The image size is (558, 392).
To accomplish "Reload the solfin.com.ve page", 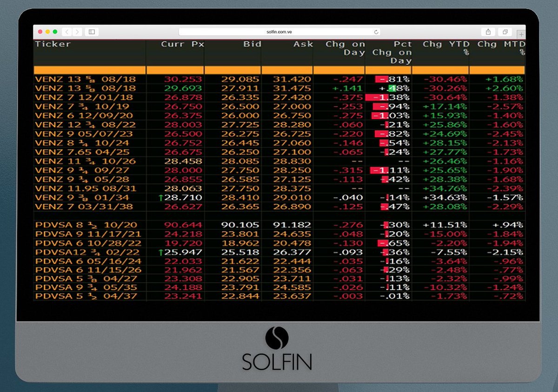I will (376, 32).
